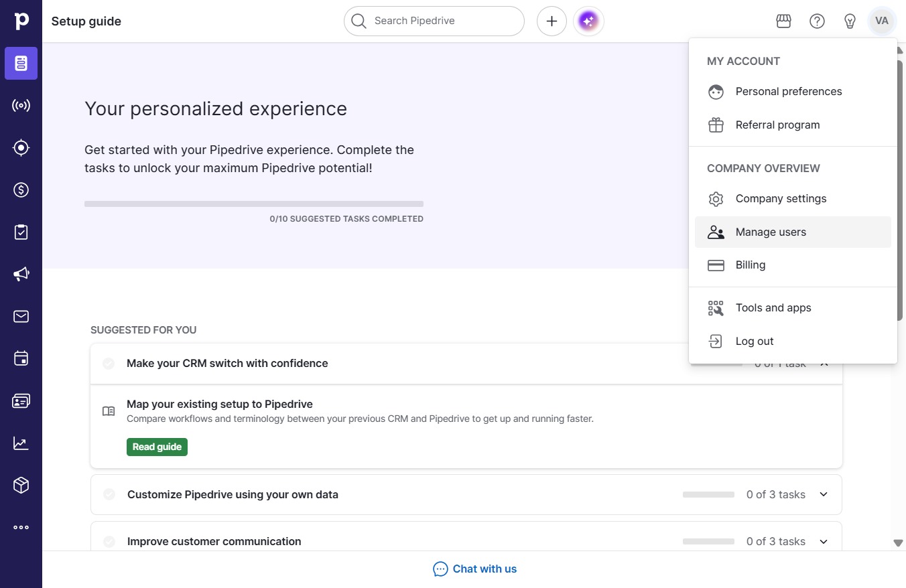Screen dimensions: 906x588
Task: Select Personal preferences menu item
Action: [x=793, y=92]
